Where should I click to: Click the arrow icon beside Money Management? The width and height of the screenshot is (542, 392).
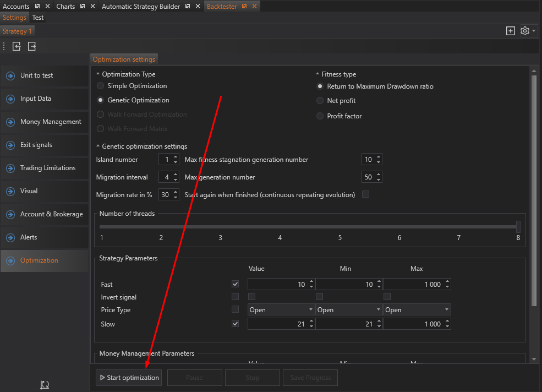click(x=10, y=122)
